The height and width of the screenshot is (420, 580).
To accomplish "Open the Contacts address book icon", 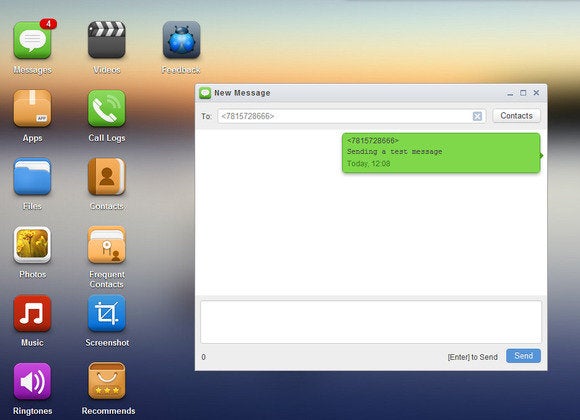I will click(x=107, y=177).
